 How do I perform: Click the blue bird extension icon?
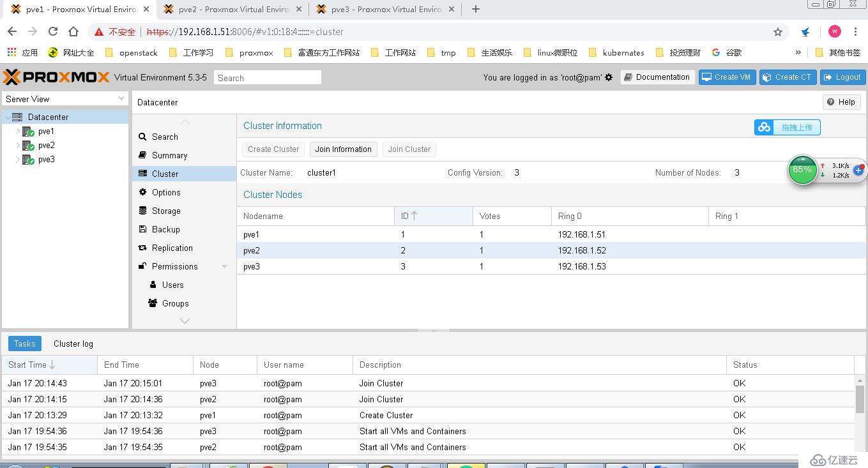click(805, 32)
